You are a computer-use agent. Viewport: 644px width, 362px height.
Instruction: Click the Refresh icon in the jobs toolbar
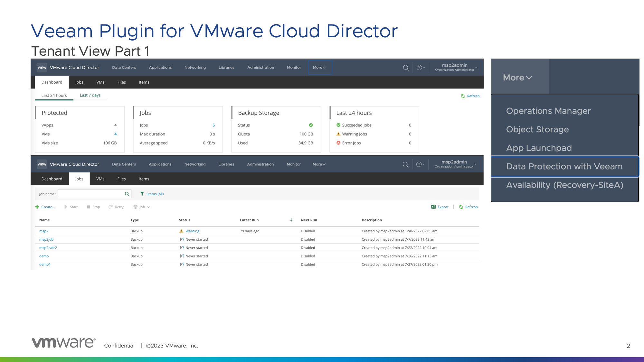click(461, 207)
